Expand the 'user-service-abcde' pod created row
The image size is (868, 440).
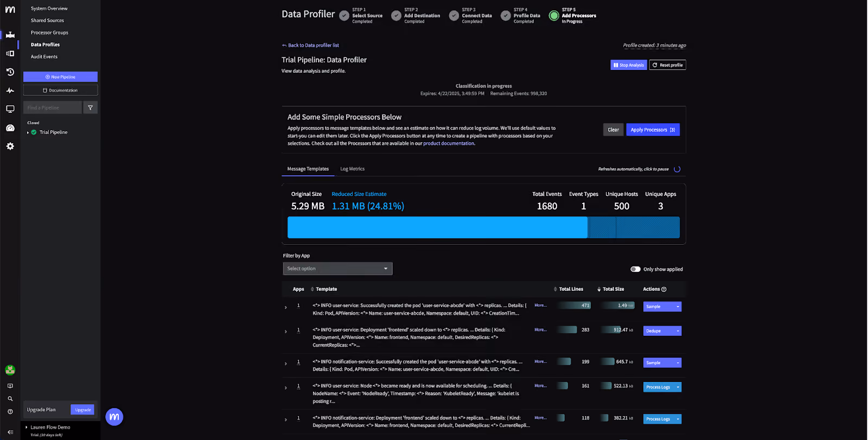pyautogui.click(x=286, y=308)
